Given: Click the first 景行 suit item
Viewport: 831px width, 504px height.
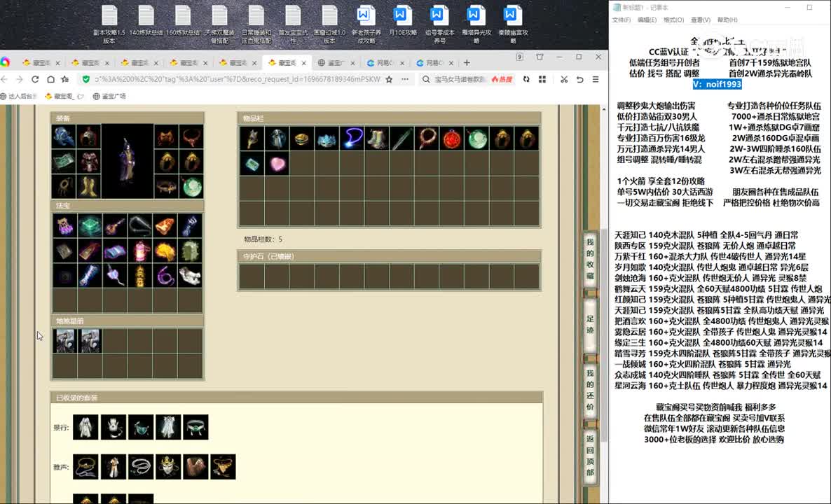Looking at the screenshot, I should tap(85, 427).
